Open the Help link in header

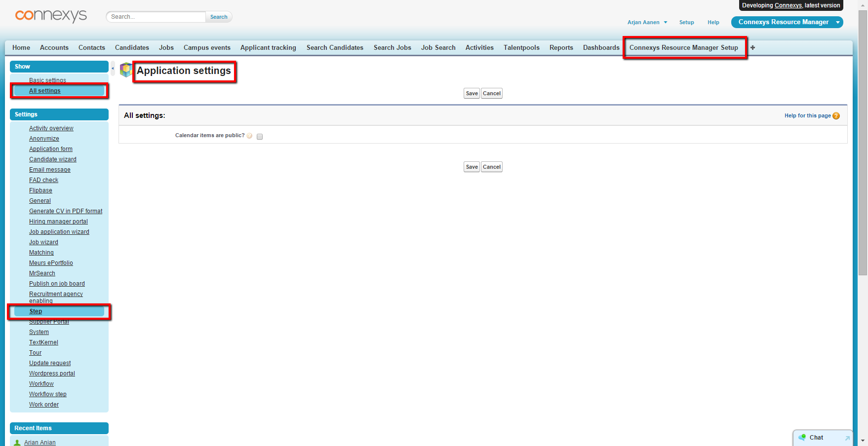point(713,22)
